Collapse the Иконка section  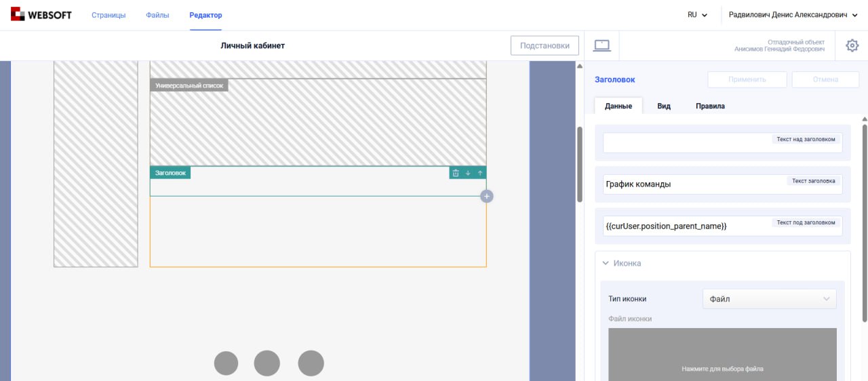(606, 263)
